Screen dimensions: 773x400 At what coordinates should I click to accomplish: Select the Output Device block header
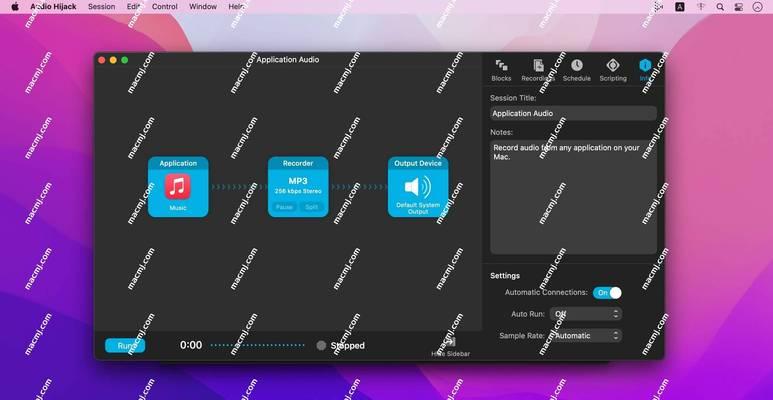418,163
